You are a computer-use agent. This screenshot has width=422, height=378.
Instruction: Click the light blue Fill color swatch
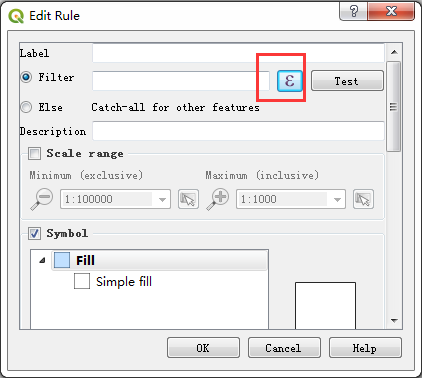[x=62, y=260]
